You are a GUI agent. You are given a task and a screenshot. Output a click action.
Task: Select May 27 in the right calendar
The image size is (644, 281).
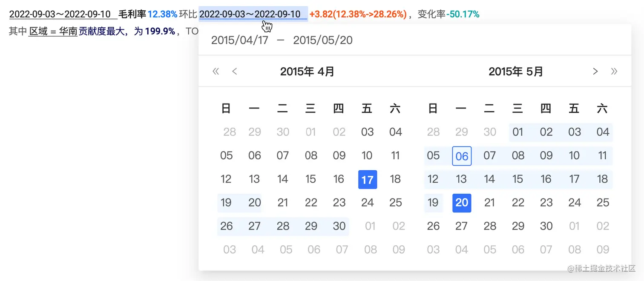(462, 227)
